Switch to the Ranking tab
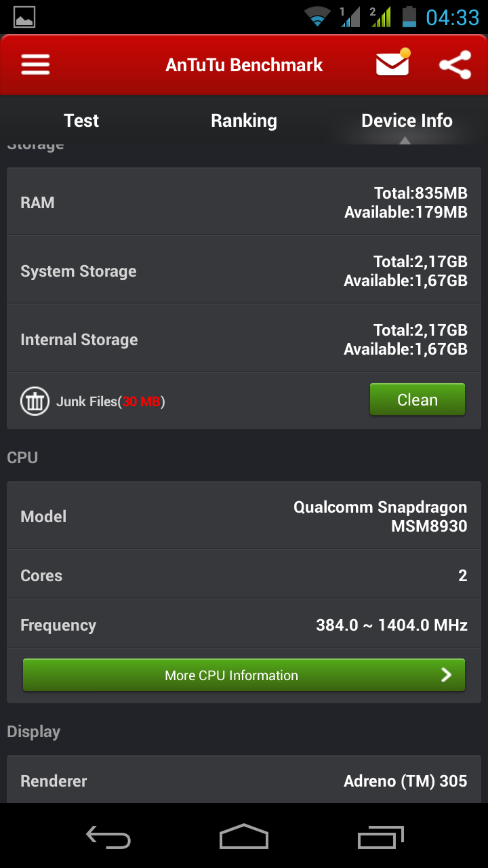The image size is (488, 868). 244,121
